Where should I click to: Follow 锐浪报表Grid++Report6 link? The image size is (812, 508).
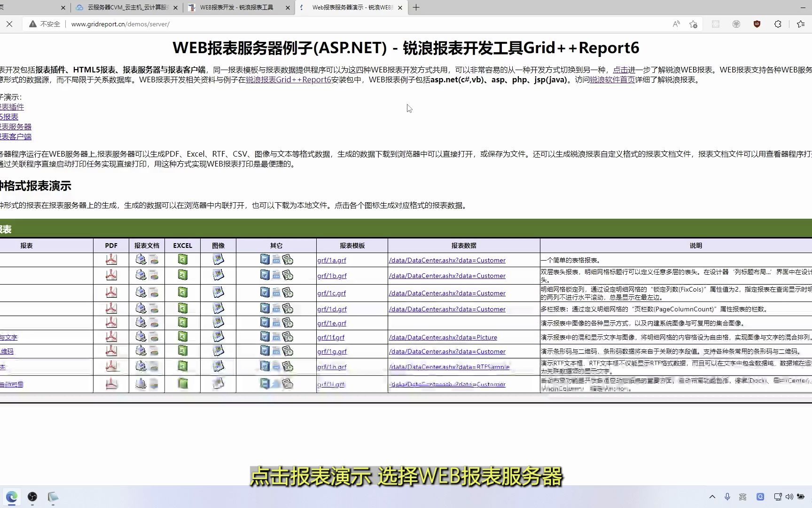[289, 79]
